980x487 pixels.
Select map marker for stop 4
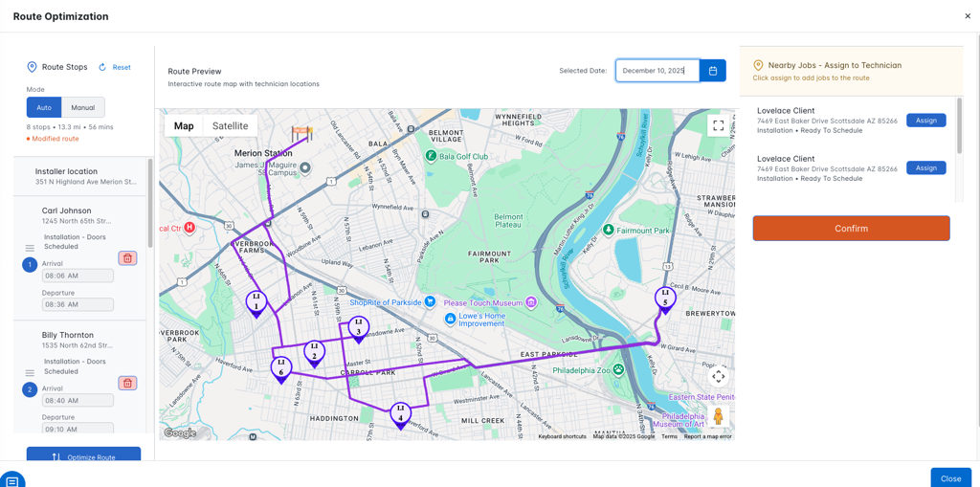401,414
